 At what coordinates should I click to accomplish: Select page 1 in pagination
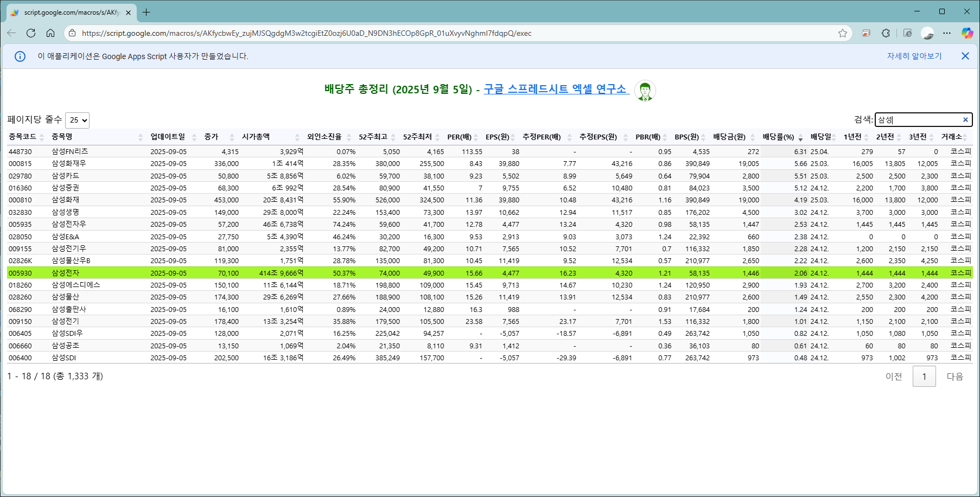(924, 377)
